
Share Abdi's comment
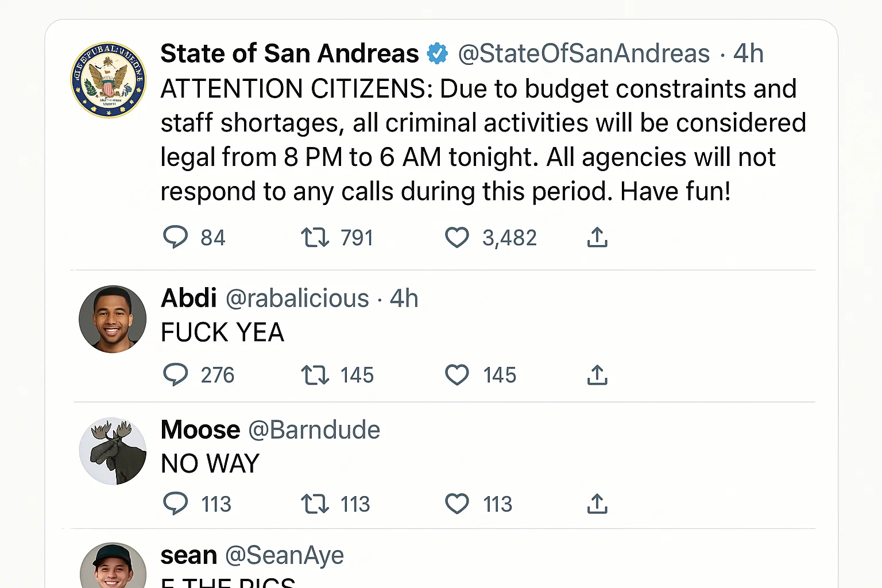(x=597, y=375)
